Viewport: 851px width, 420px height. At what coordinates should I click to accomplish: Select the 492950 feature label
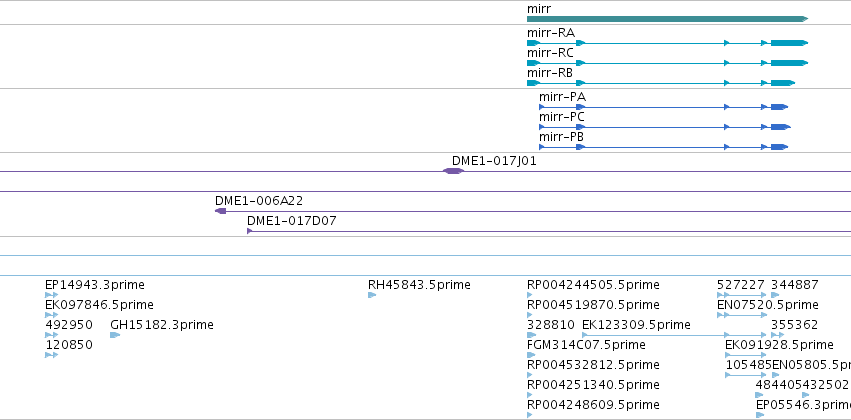69,325
